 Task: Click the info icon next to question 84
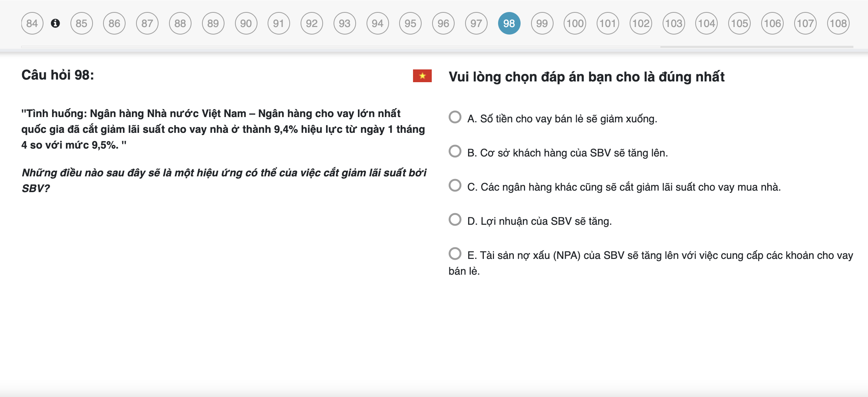(55, 23)
